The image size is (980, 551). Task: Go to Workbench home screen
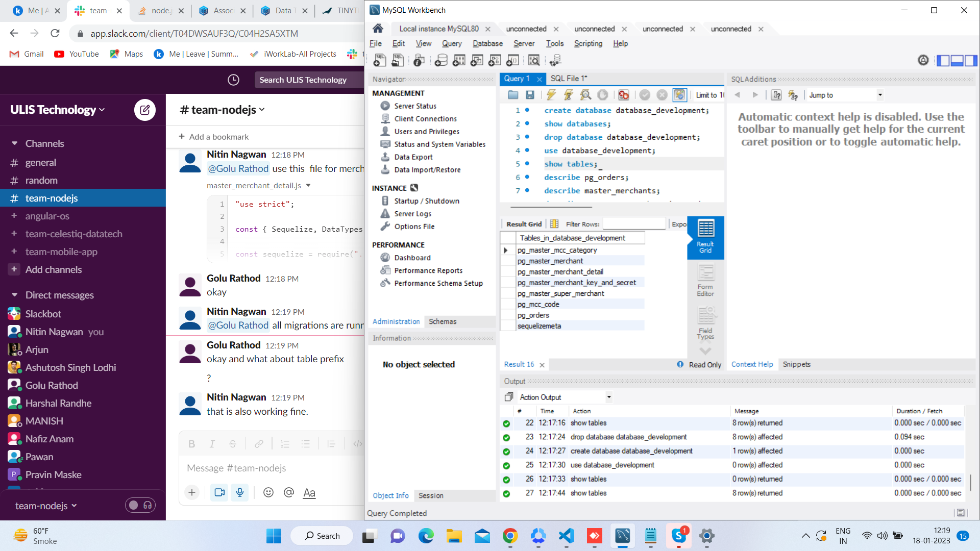click(378, 29)
